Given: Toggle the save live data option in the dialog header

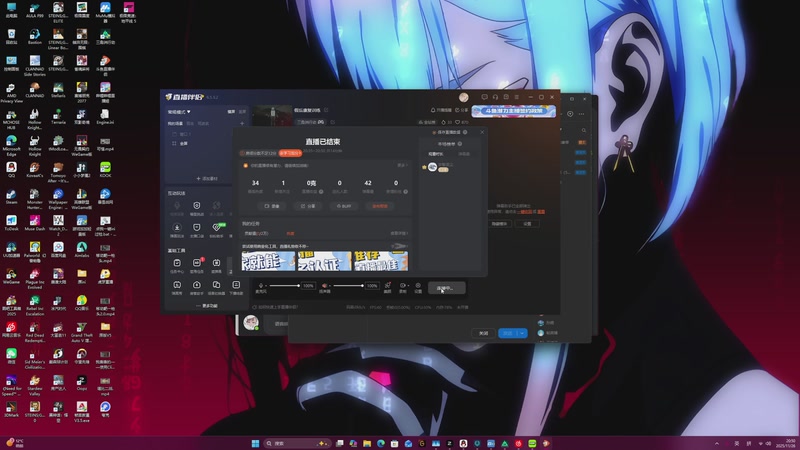Looking at the screenshot, I should (x=449, y=132).
